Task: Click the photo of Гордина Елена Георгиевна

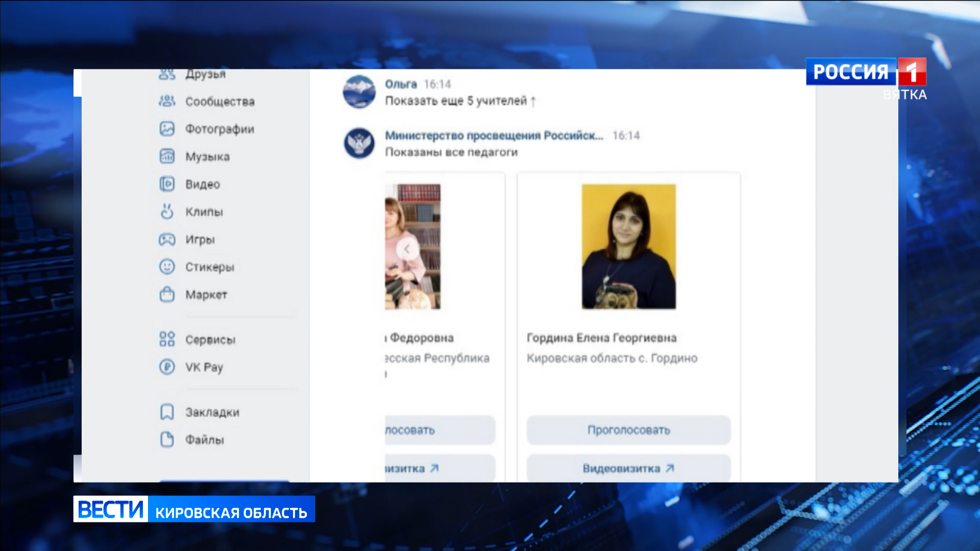Action: click(628, 246)
